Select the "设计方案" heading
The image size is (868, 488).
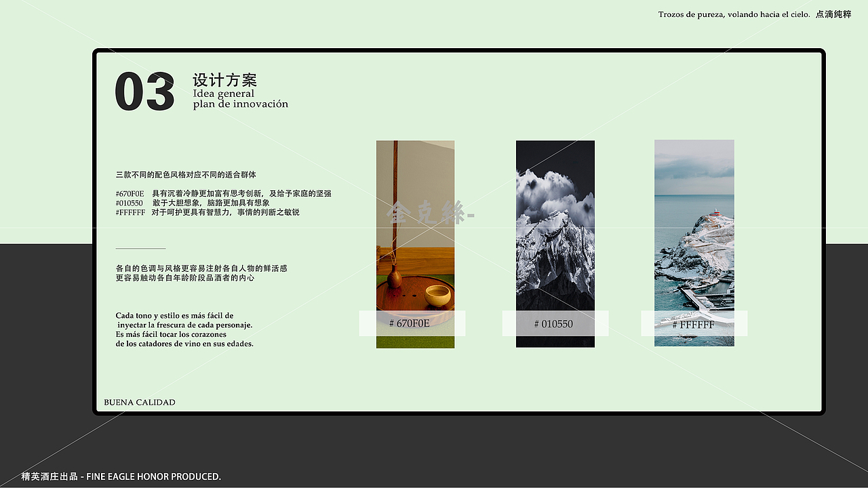click(x=225, y=80)
